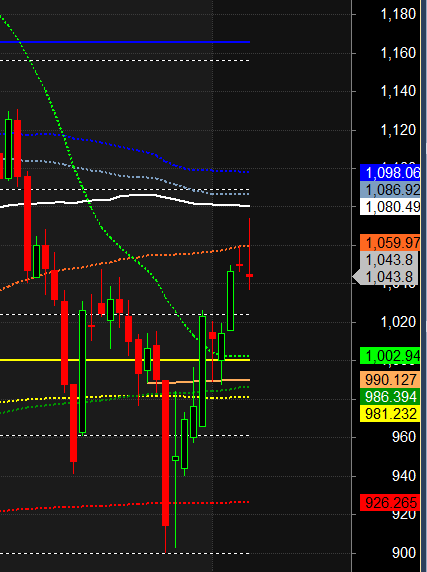This screenshot has width=427, height=572.
Task: Click the 1,120 price axis tick
Action: (x=398, y=130)
